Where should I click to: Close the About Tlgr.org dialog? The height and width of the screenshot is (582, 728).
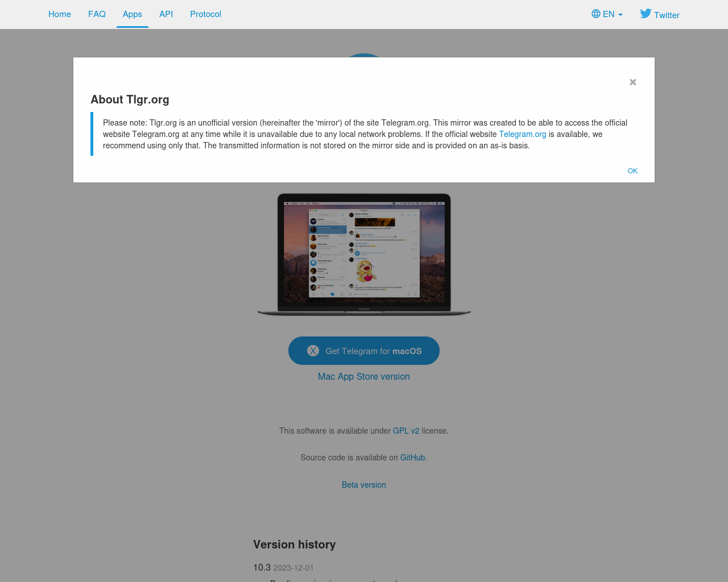(632, 82)
